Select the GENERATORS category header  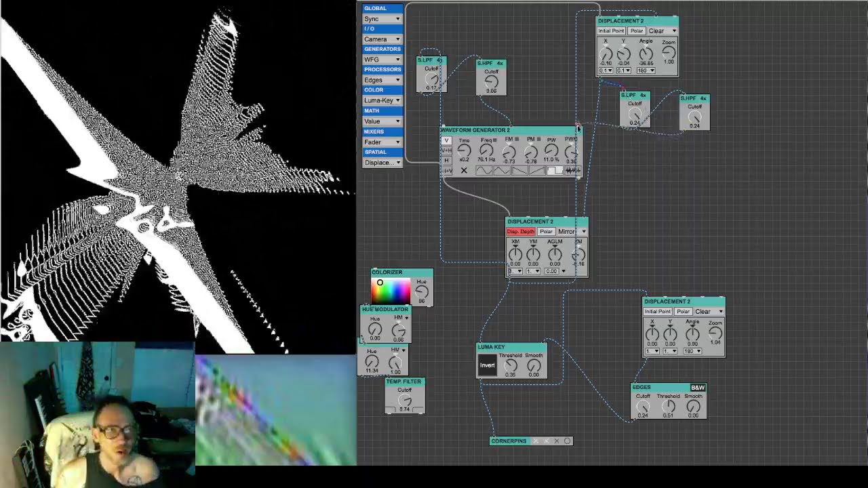click(x=382, y=49)
